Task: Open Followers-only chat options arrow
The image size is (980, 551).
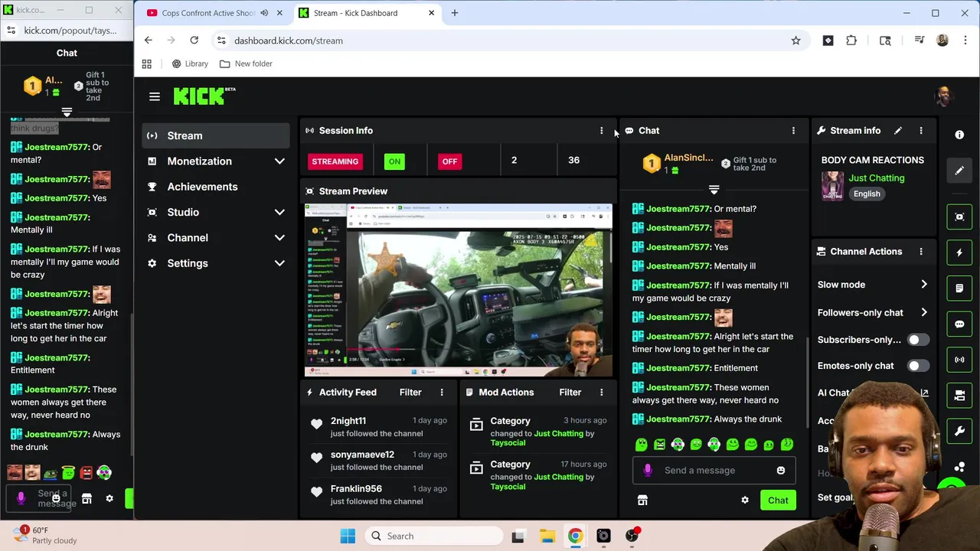Action: coord(923,312)
